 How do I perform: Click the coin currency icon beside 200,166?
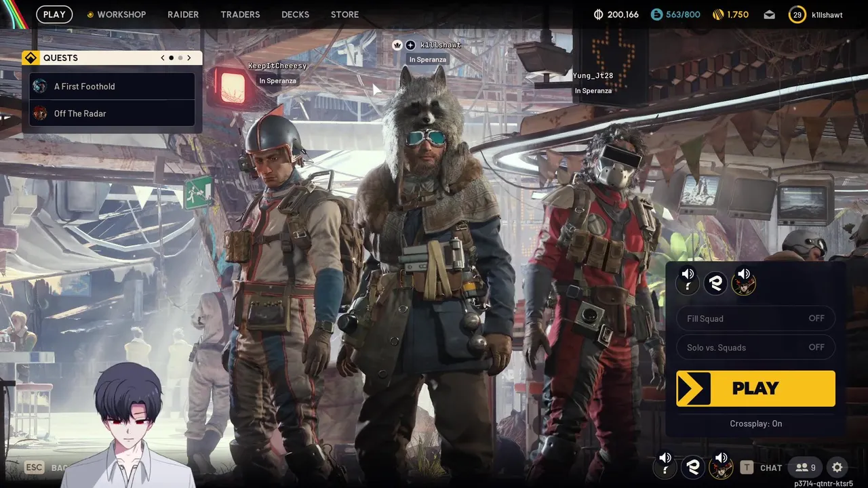pyautogui.click(x=598, y=14)
